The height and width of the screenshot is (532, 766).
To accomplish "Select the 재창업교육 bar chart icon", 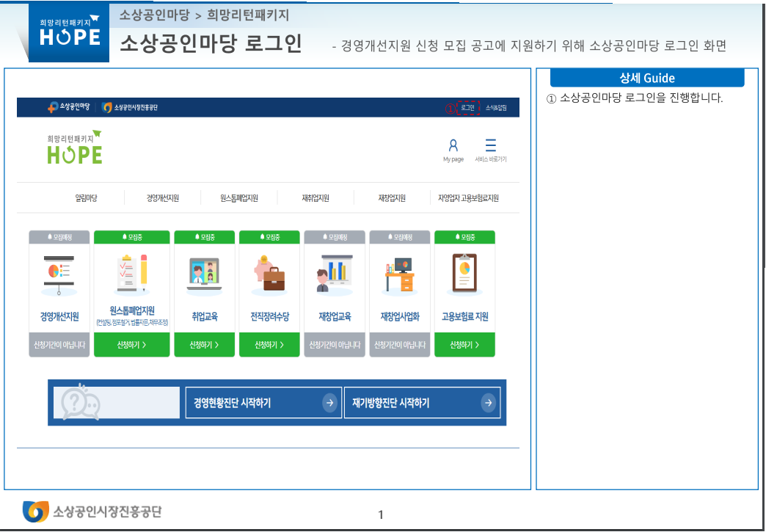I will pyautogui.click(x=335, y=272).
